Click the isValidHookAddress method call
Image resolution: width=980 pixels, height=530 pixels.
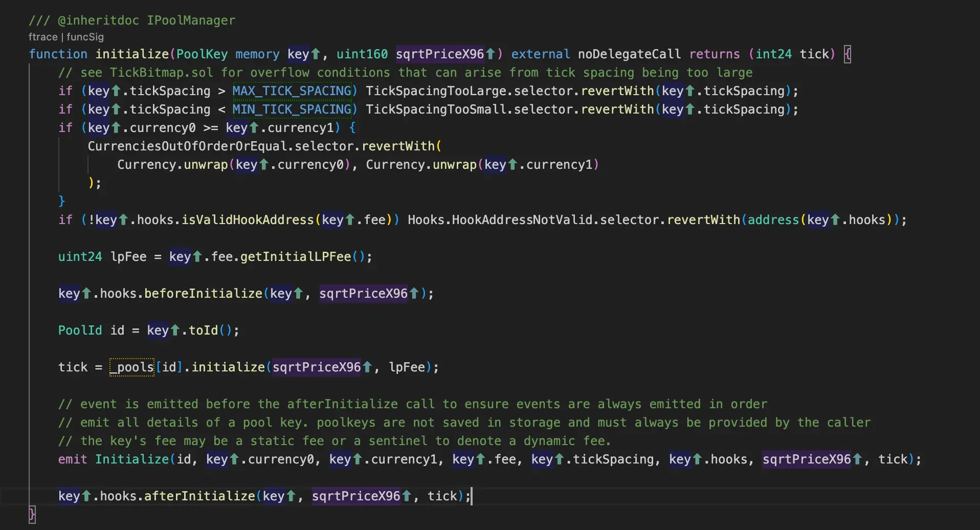pyautogui.click(x=248, y=220)
